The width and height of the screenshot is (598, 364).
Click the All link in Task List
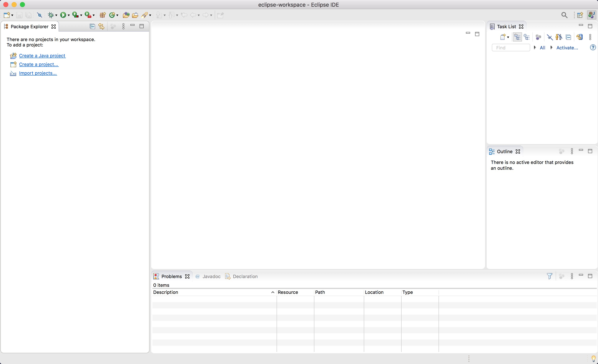542,48
